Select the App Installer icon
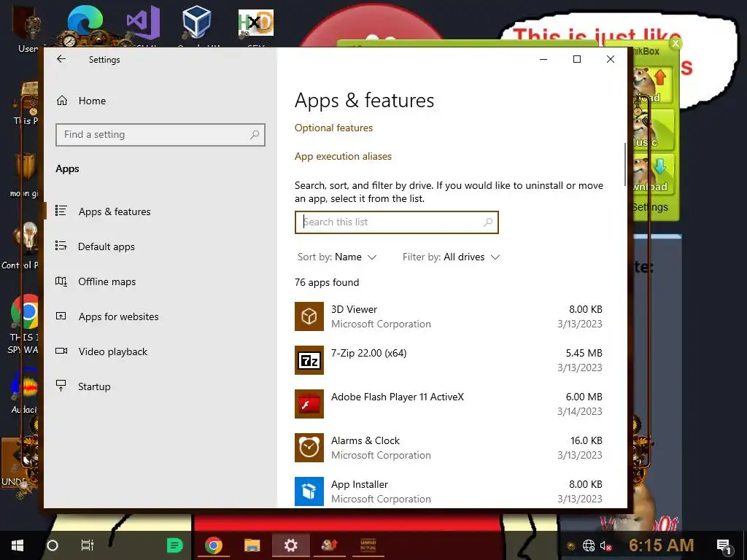Viewport: 747px width, 560px height. pyautogui.click(x=309, y=491)
